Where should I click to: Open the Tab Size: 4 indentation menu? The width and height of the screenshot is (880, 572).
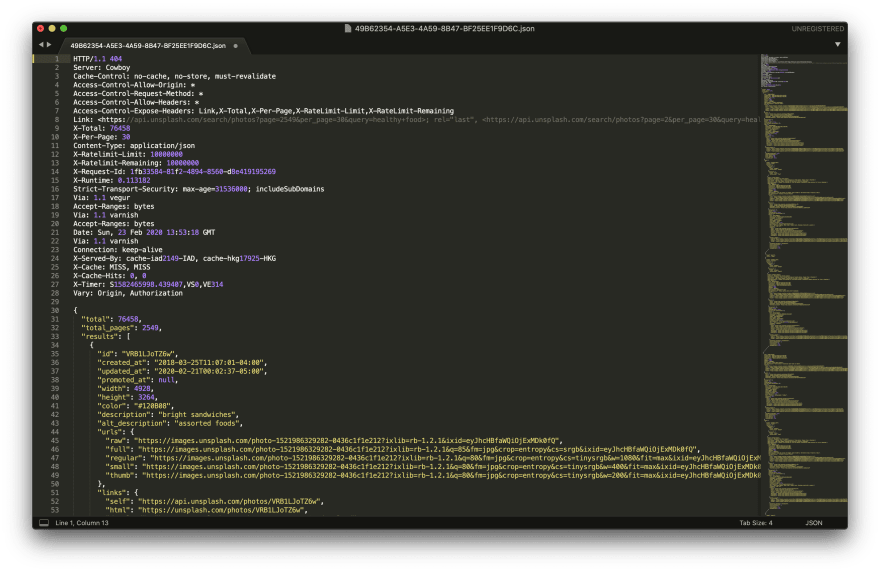755,523
